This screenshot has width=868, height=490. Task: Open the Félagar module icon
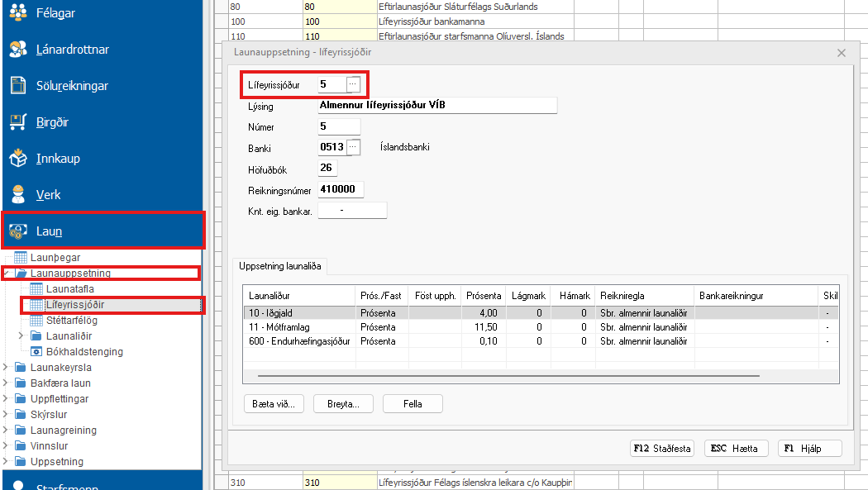tap(18, 13)
